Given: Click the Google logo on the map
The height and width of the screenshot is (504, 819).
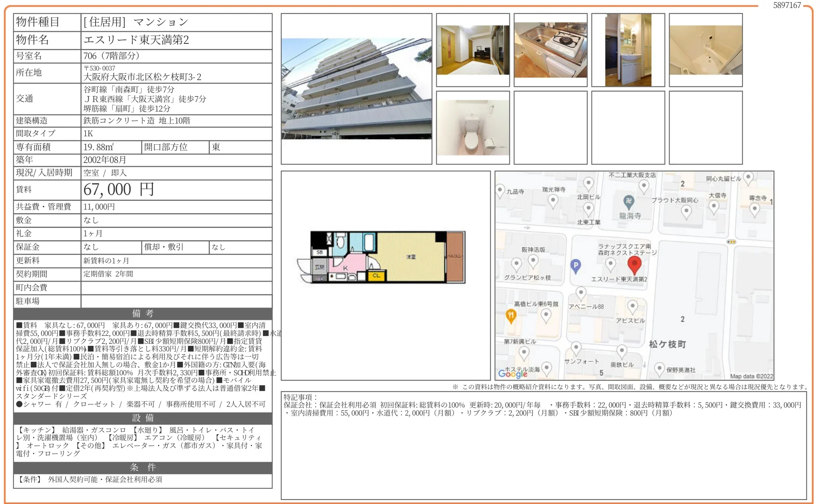Looking at the screenshot, I should coord(512,373).
